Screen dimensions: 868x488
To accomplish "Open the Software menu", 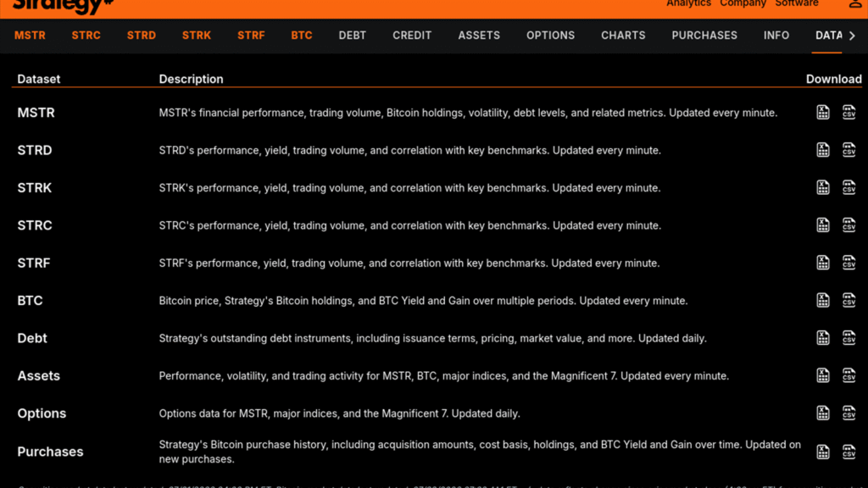I will click(797, 3).
